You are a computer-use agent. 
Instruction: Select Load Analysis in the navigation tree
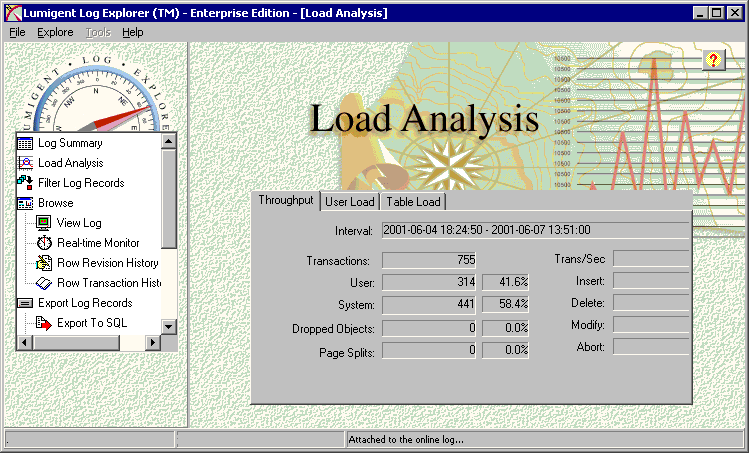[71, 163]
